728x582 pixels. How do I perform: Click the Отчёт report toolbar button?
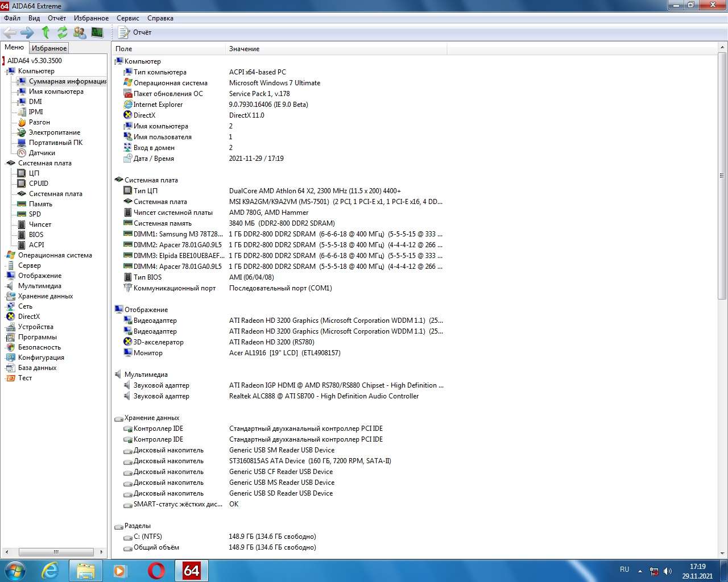tap(135, 32)
